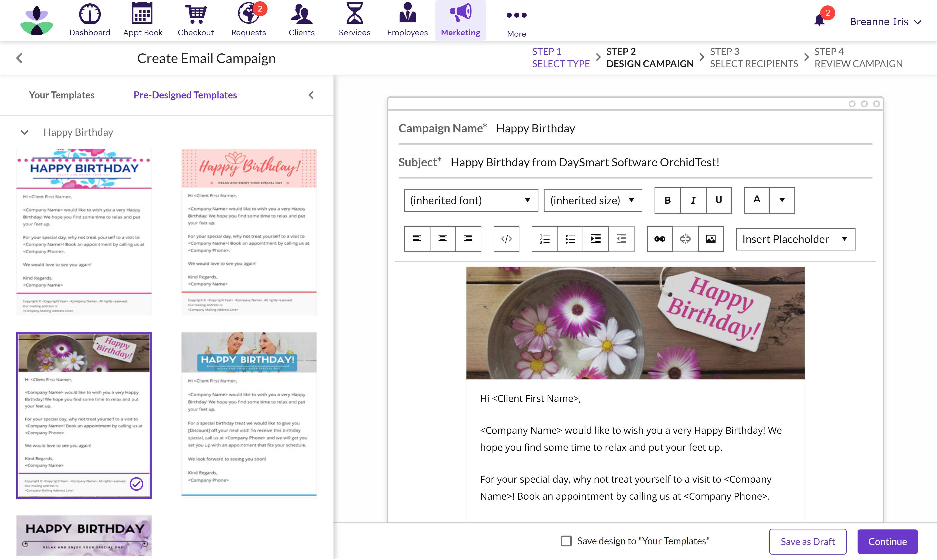Click the Save as Draft button
The image size is (937, 560).
[x=808, y=541]
